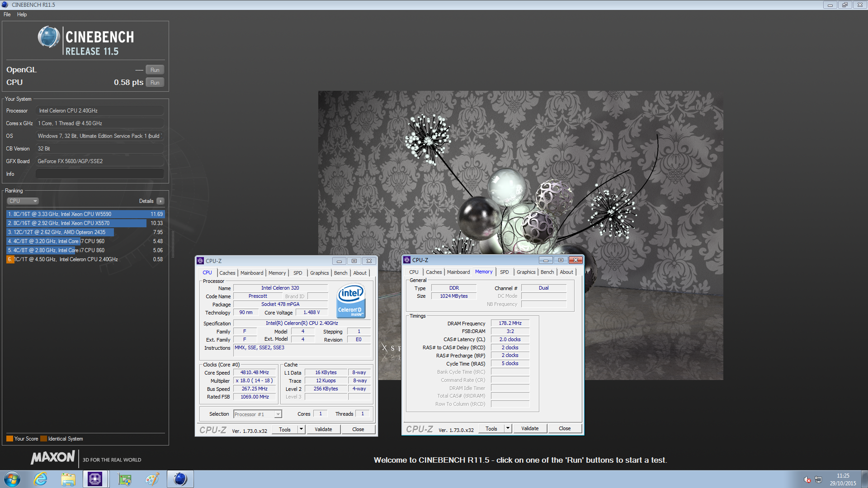Screen dimensions: 868x488
Task: Click Validate in Memory CPU-Z window
Action: click(530, 428)
